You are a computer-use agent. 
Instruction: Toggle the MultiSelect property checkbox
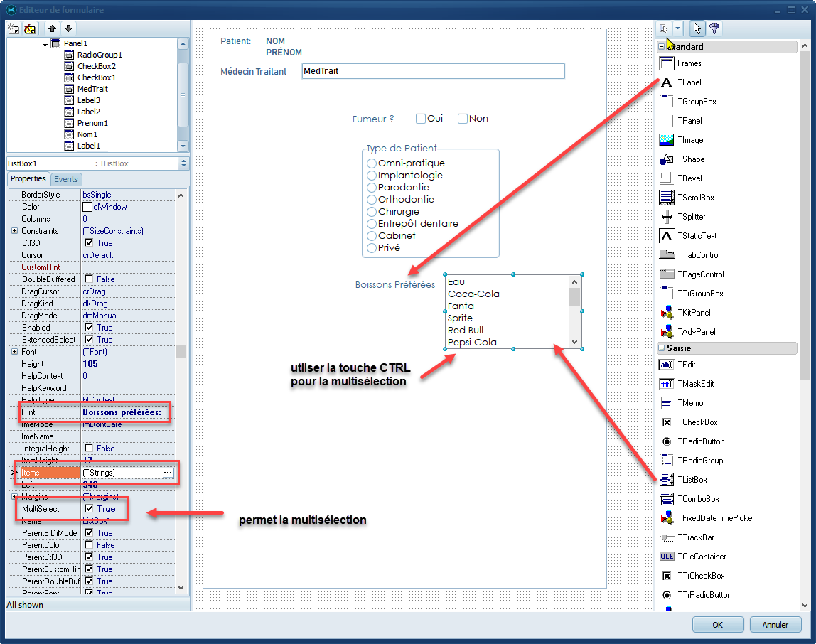click(89, 509)
